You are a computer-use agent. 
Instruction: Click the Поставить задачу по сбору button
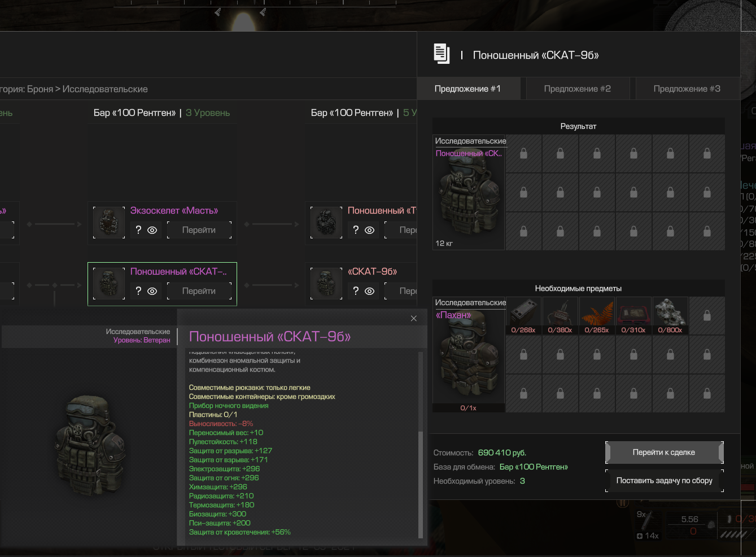(x=664, y=481)
